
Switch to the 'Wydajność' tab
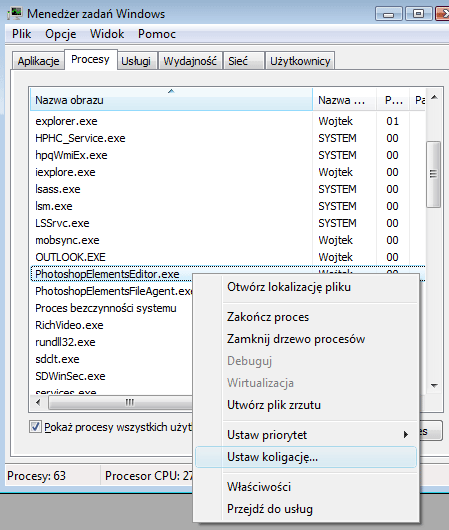click(190, 61)
